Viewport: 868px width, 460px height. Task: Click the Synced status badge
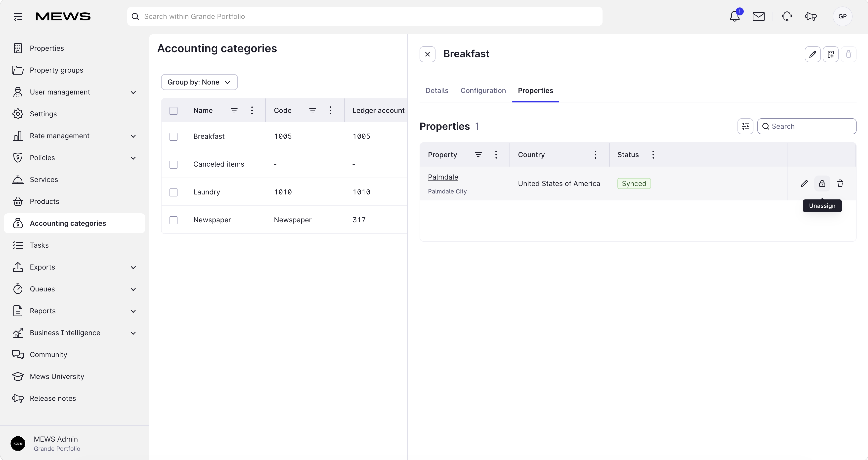634,184
